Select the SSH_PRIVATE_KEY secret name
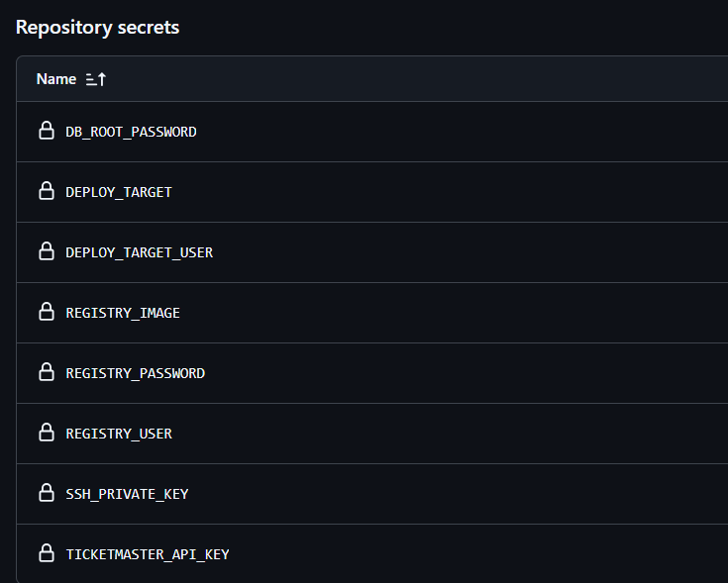Image resolution: width=728 pixels, height=583 pixels. [127, 495]
